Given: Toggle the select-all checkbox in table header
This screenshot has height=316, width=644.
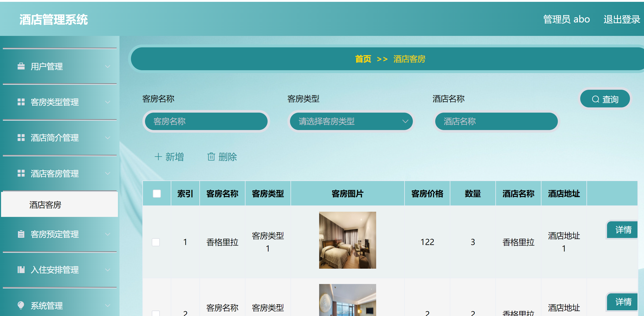Looking at the screenshot, I should pos(156,193).
